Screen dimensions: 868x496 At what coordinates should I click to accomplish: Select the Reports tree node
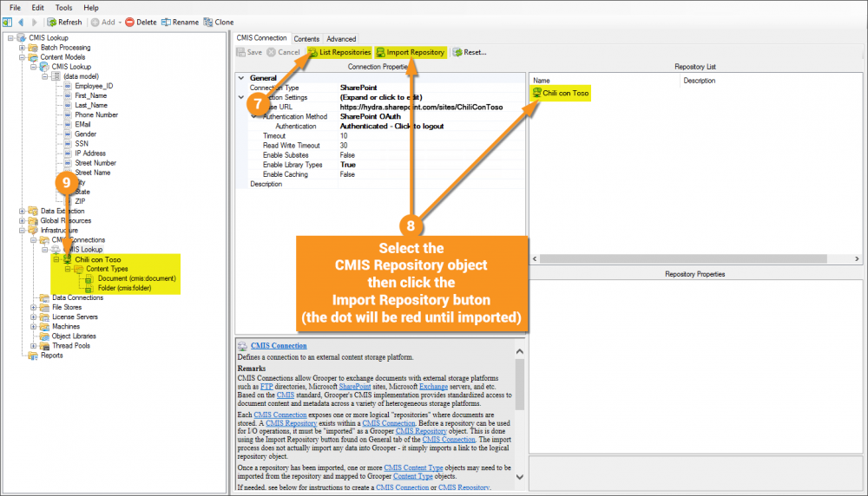[x=51, y=356]
